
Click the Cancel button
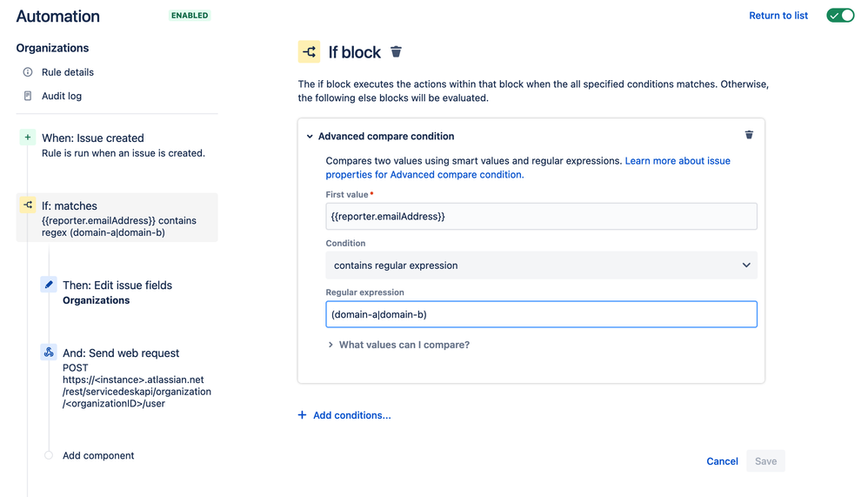click(x=722, y=461)
